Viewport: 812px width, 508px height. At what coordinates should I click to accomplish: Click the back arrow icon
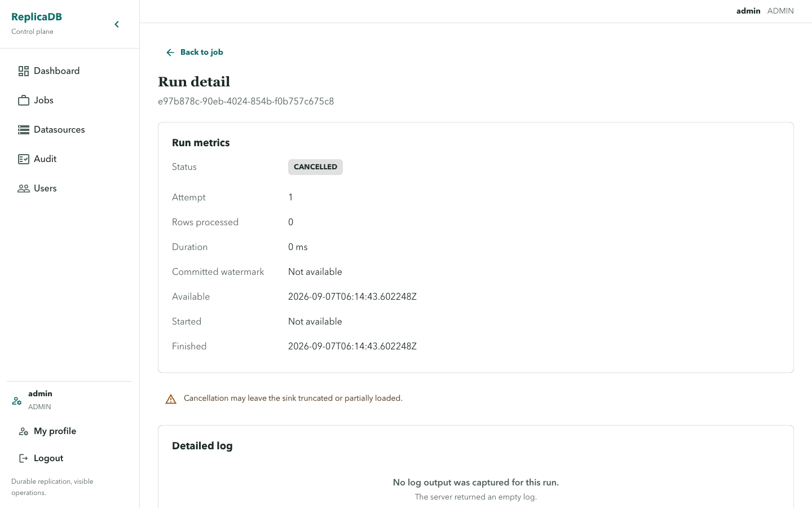tap(170, 52)
